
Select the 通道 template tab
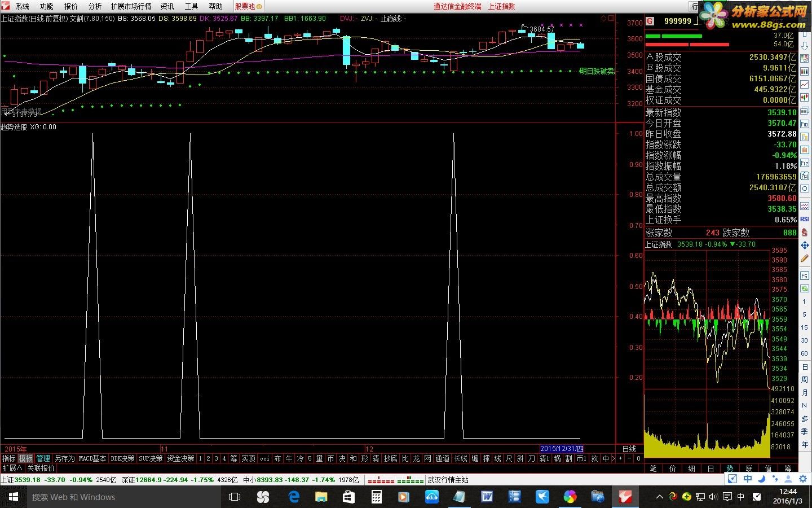(x=443, y=458)
